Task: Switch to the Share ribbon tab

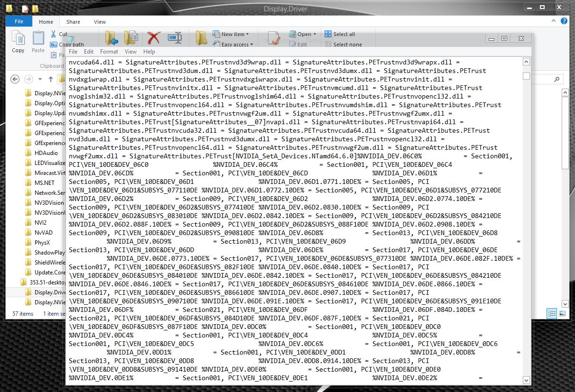Action: (x=73, y=22)
